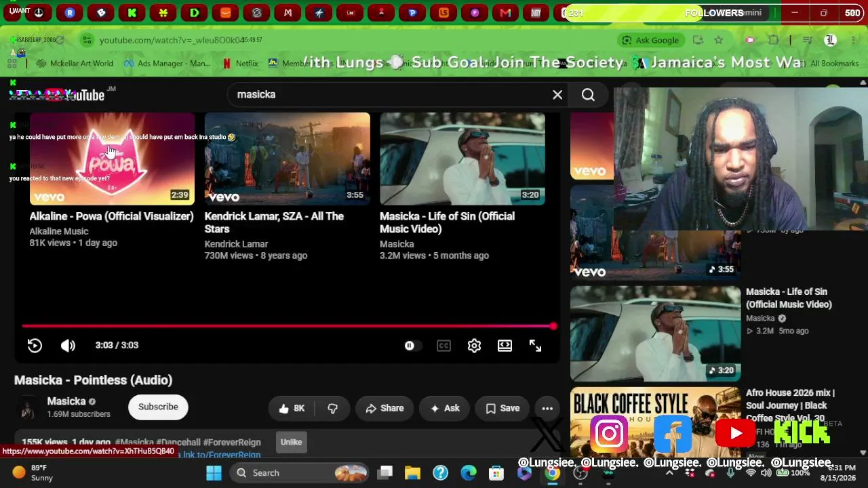This screenshot has height=488, width=868.
Task: Switch to the green K browser tab
Action: click(132, 12)
